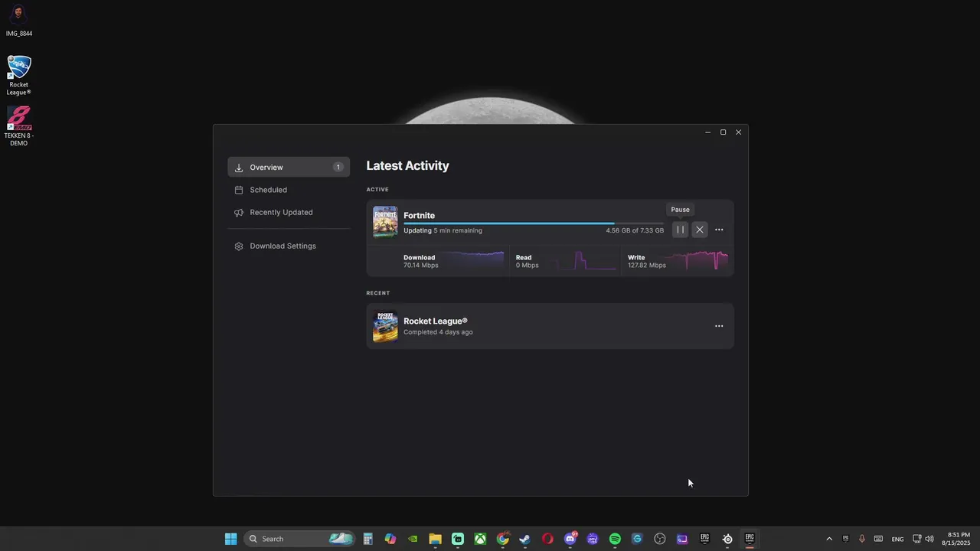
Task: Click the Rocket League game thumbnail
Action: (385, 326)
